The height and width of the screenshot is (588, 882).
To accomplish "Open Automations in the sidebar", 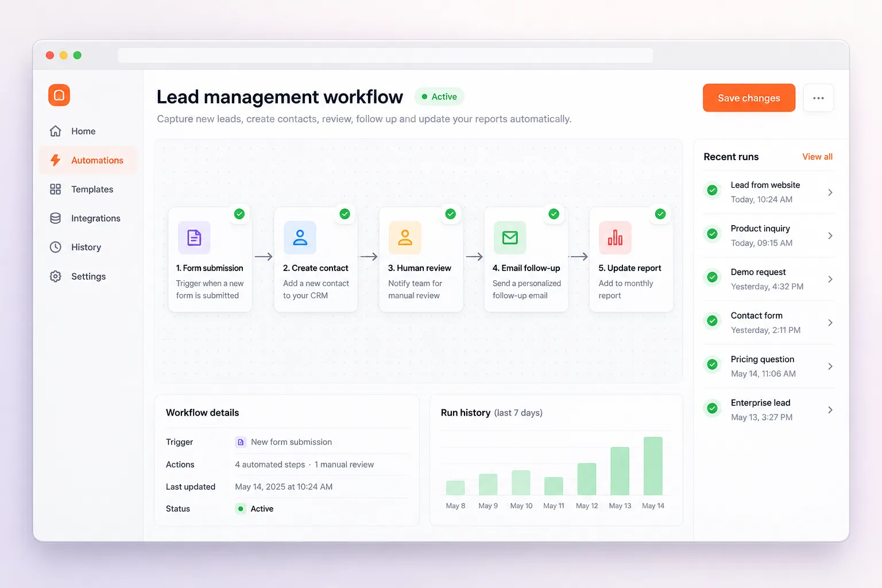I will click(x=88, y=160).
